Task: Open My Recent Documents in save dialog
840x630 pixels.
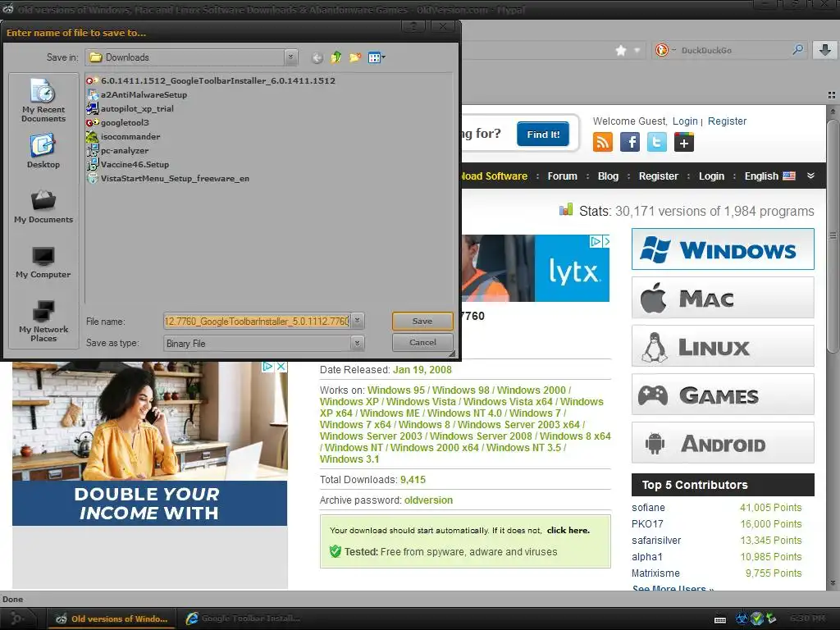Action: click(43, 99)
